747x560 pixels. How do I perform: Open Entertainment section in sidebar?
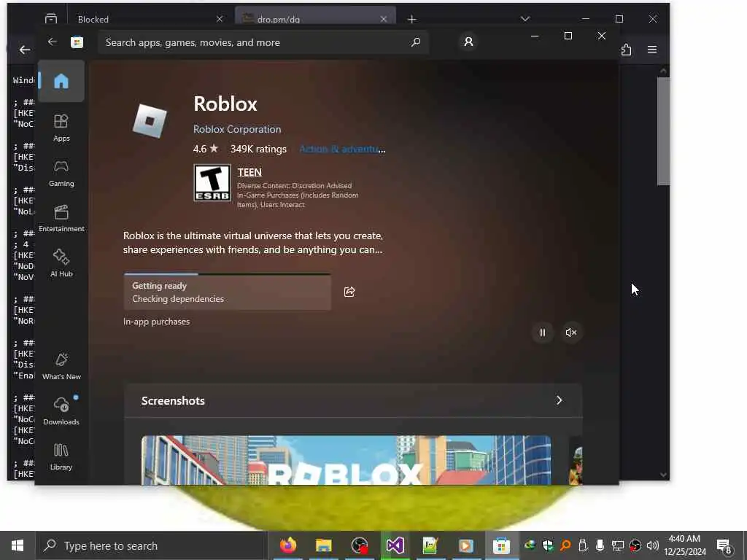[x=61, y=219]
